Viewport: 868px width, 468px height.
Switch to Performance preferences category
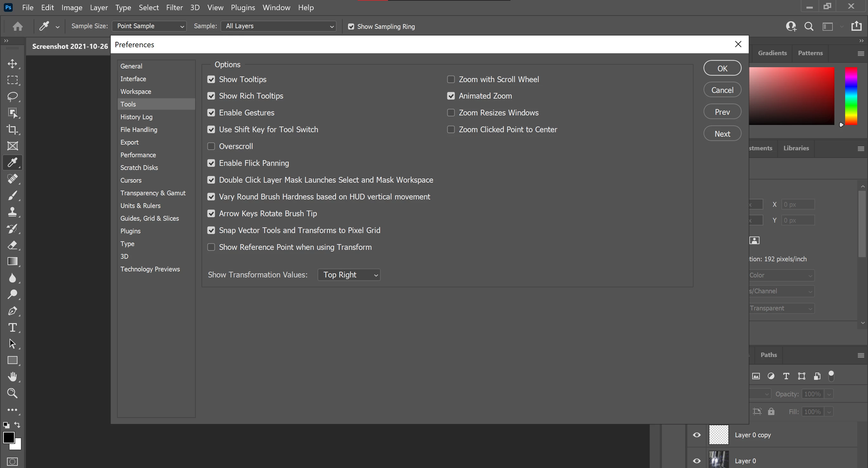pyautogui.click(x=138, y=155)
